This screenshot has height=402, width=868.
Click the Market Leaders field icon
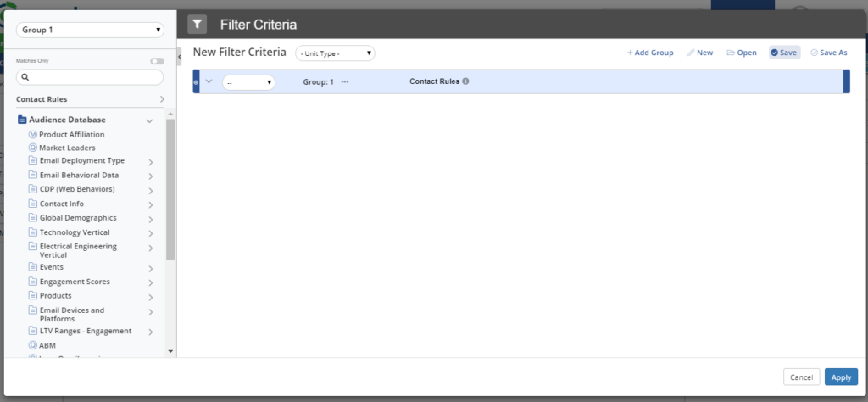(33, 148)
